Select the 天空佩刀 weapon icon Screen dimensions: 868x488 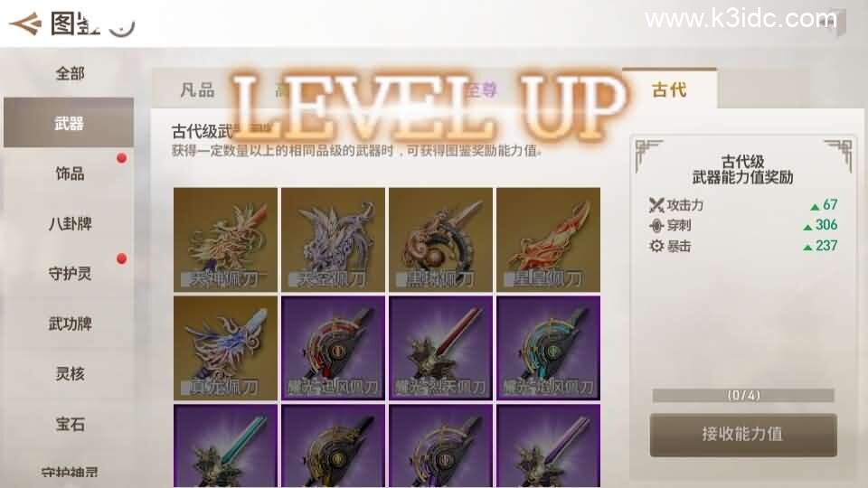334,239
